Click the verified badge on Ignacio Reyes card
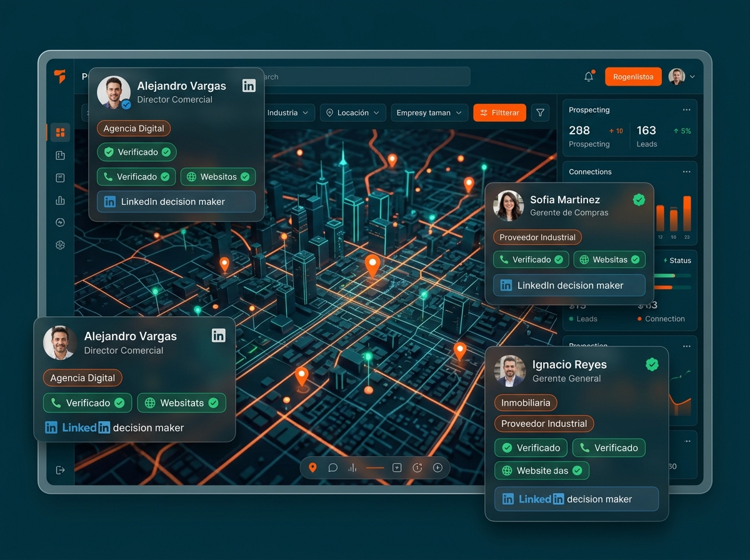 tap(652, 364)
